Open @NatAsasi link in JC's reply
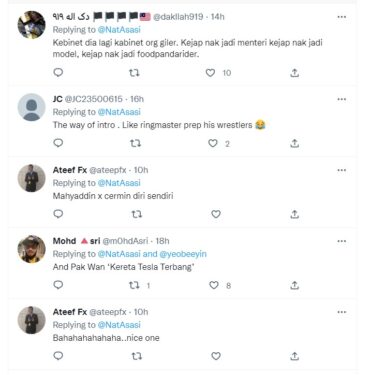Screen dimensions: 371x375 point(119,112)
